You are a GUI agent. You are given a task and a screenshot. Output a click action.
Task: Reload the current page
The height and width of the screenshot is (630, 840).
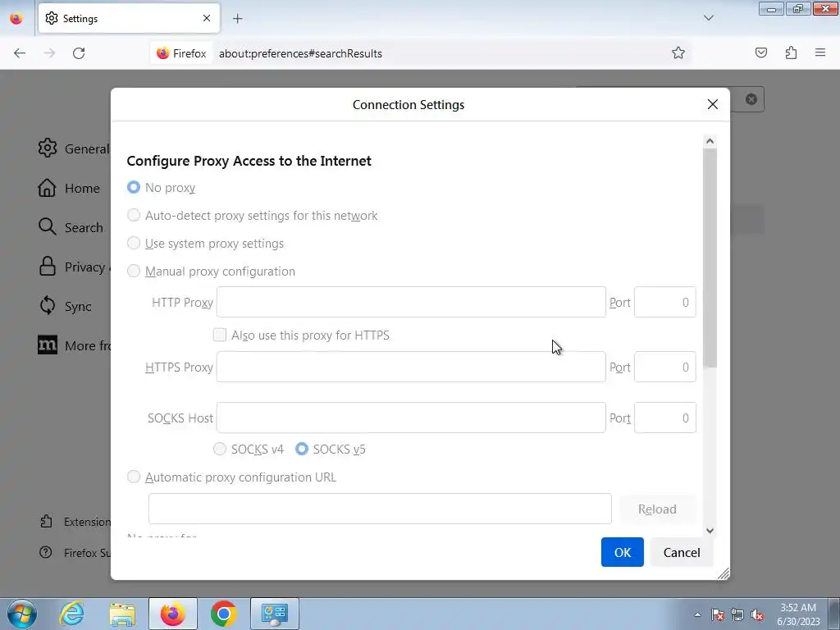coord(79,53)
